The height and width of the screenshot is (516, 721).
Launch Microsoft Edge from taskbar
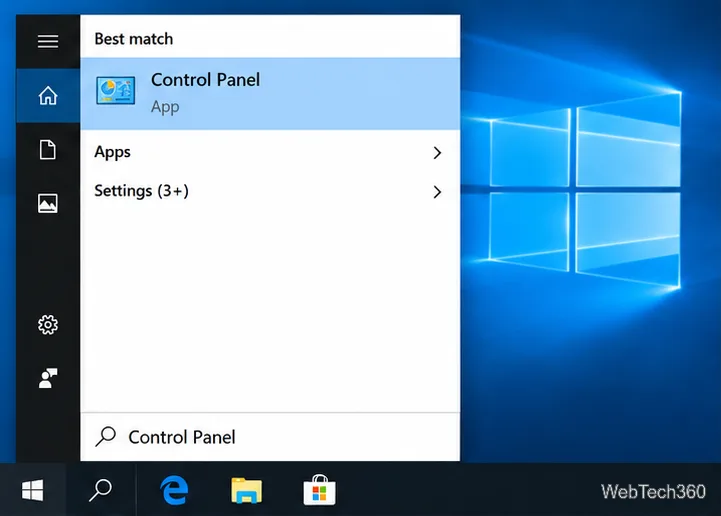174,490
